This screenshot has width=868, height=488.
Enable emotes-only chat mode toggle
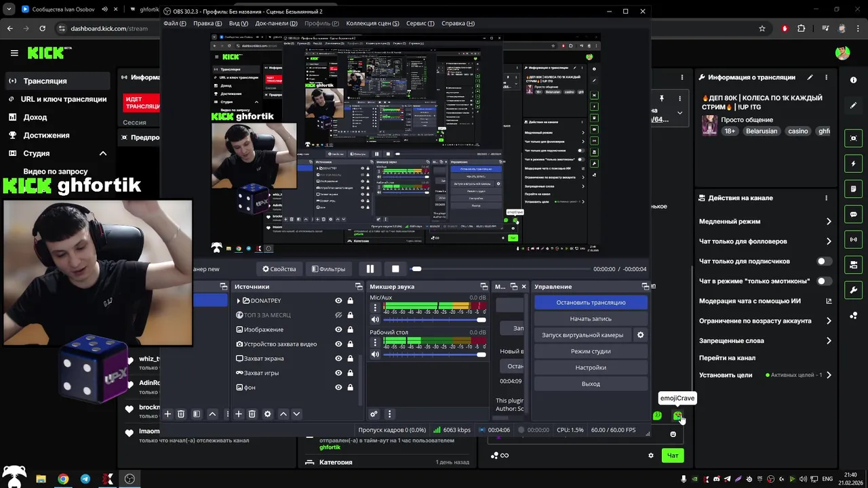pos(824,281)
